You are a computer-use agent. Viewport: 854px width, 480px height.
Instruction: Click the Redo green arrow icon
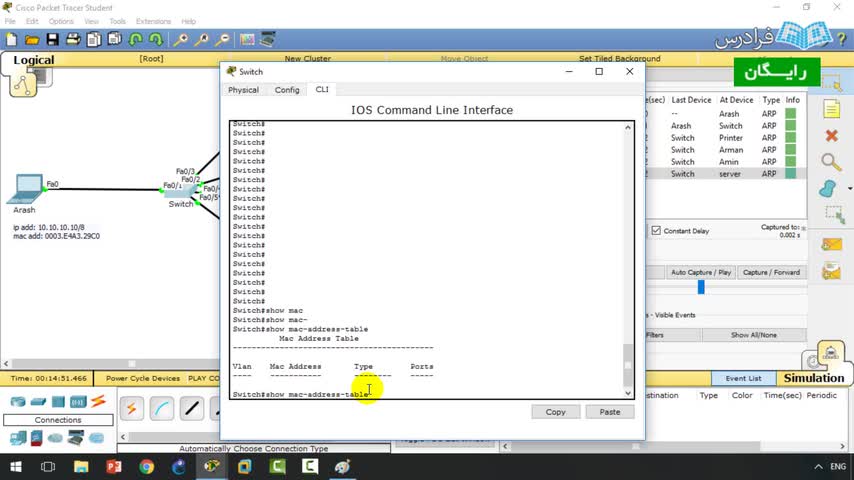point(156,40)
